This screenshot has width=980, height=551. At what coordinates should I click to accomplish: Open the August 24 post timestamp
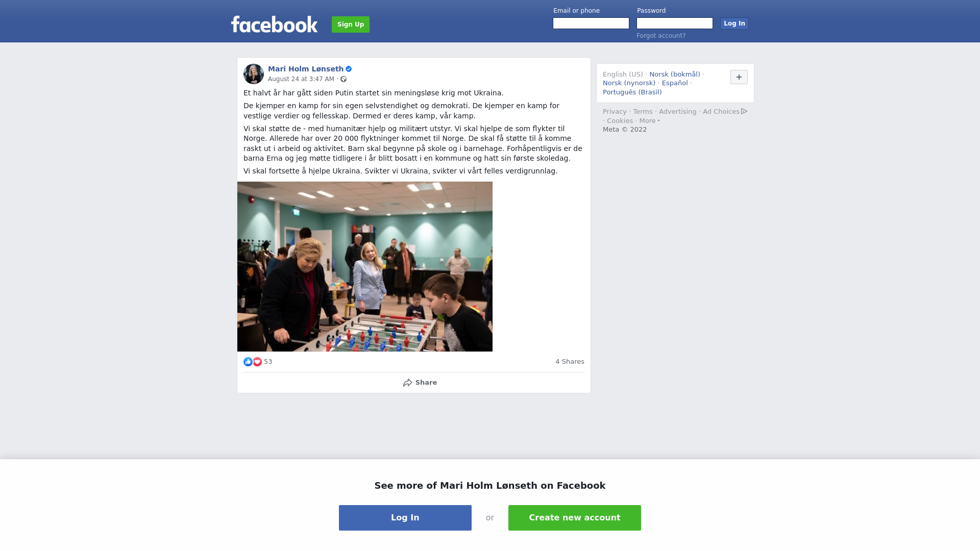point(301,79)
